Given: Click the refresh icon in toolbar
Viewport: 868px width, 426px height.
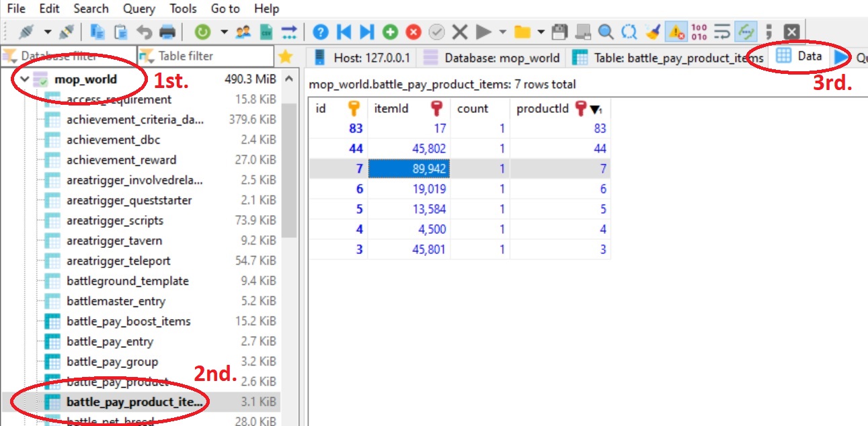Looking at the screenshot, I should (x=202, y=32).
